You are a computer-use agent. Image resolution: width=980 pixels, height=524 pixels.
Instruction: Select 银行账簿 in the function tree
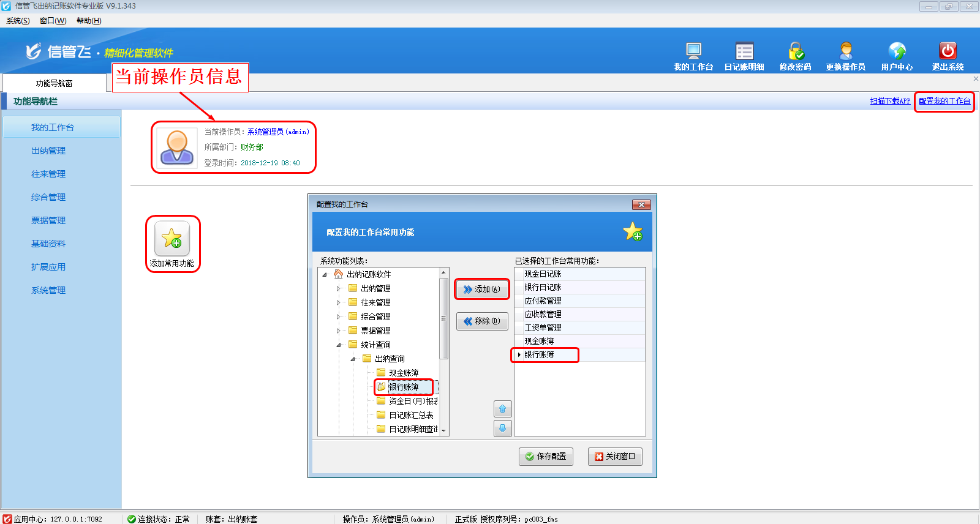point(404,387)
